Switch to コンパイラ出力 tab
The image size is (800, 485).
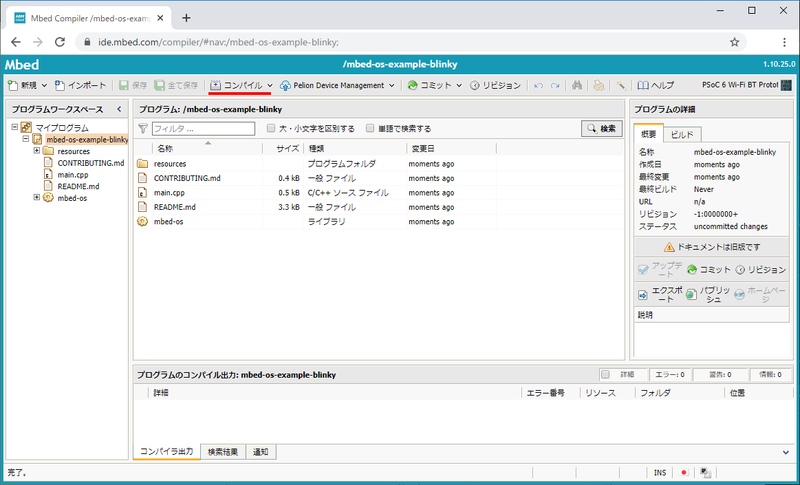tap(167, 451)
